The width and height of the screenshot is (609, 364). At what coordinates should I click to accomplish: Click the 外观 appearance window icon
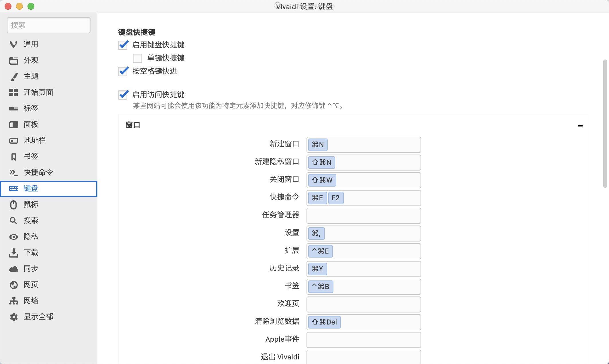pos(13,60)
